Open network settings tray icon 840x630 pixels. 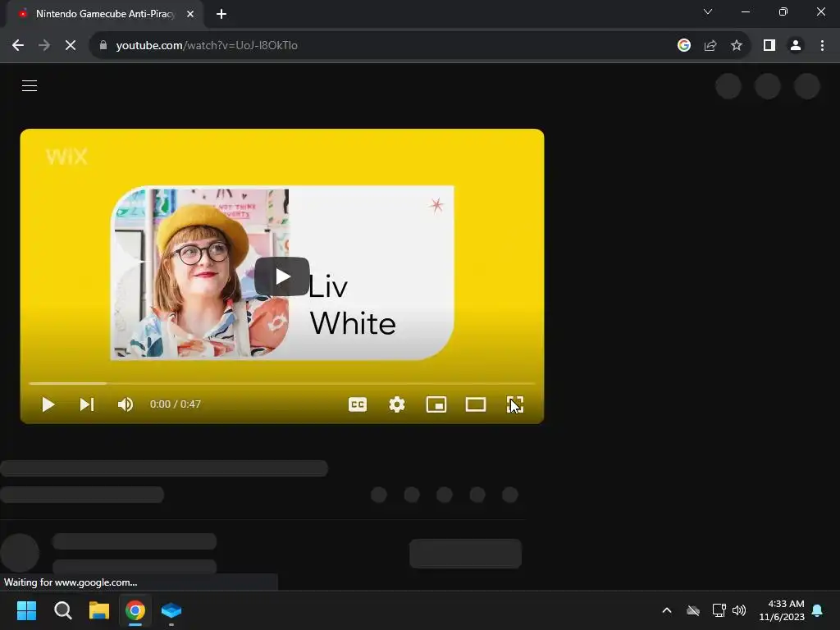click(x=719, y=610)
